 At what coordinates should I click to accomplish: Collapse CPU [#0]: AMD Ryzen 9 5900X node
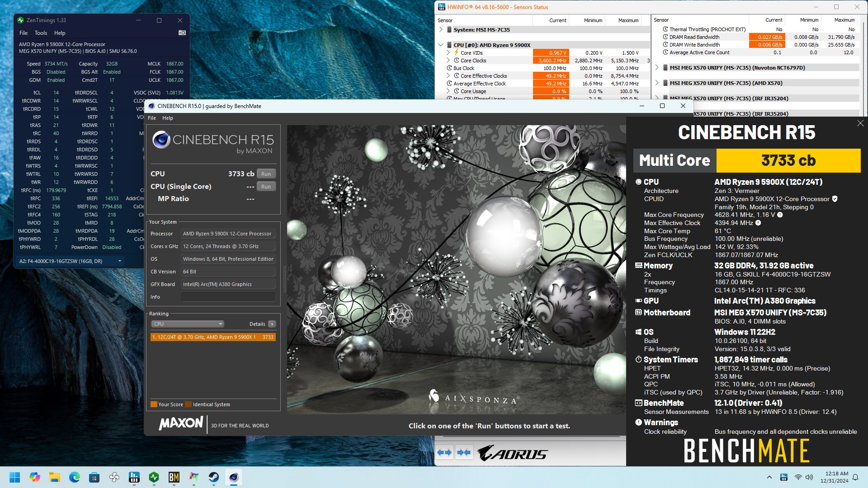(x=441, y=45)
